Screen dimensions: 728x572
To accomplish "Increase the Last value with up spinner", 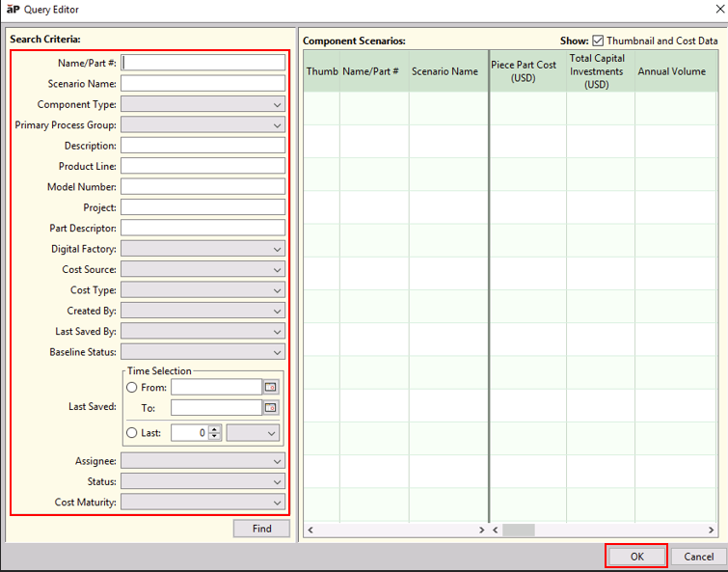I will [214, 429].
